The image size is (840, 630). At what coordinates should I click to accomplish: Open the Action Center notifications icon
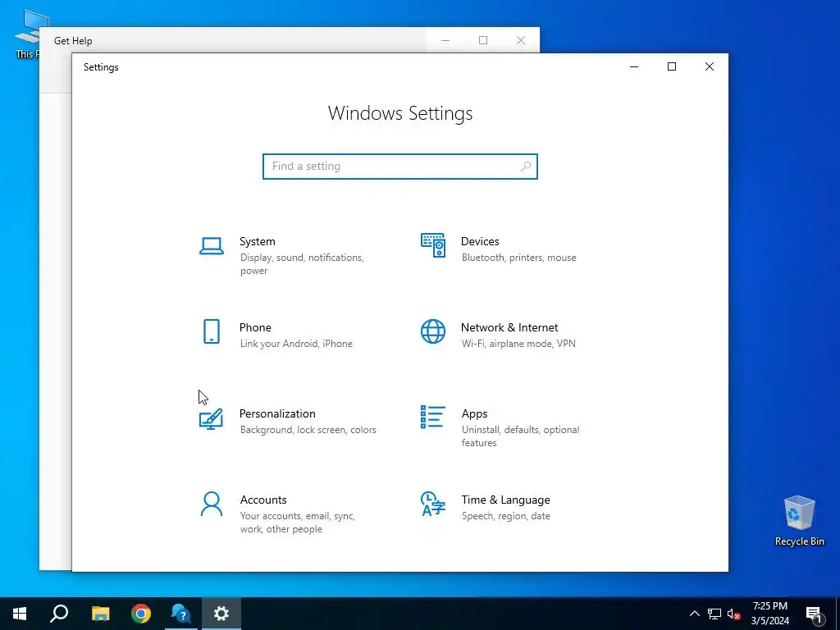[815, 614]
